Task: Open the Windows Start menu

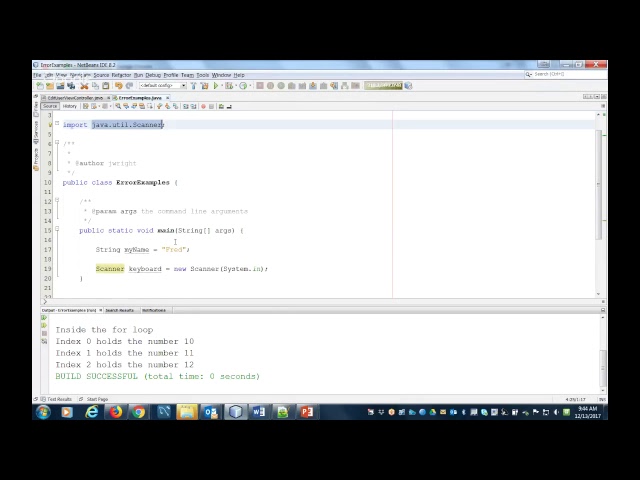Action: pos(43,412)
